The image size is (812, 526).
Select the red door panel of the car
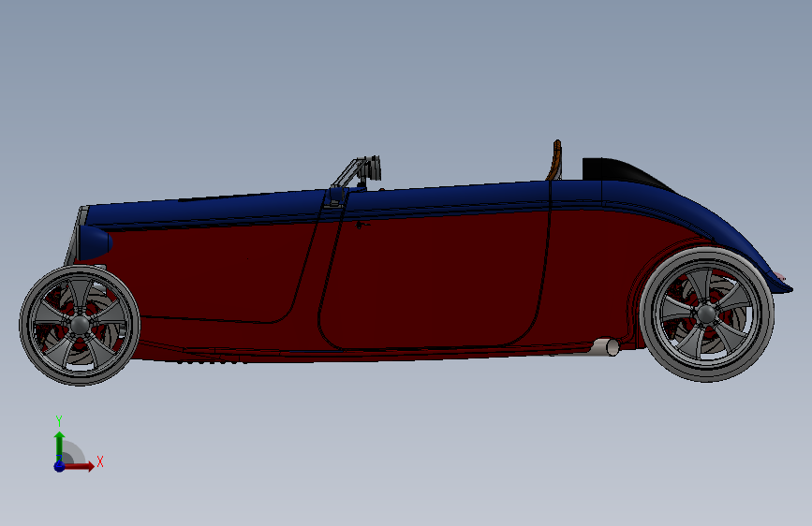click(435, 280)
